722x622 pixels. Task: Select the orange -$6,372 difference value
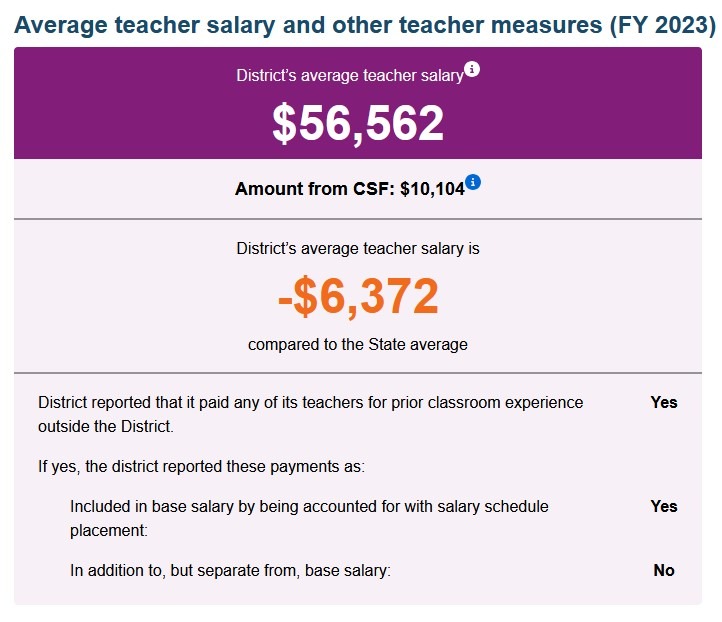[358, 296]
